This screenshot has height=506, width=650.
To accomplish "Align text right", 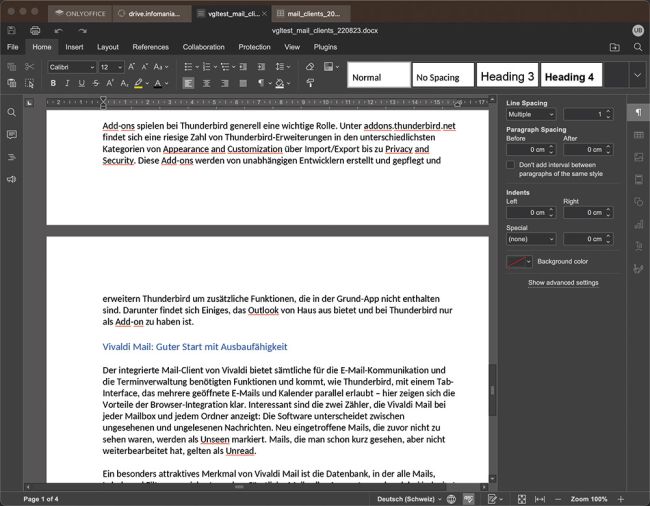I will (225, 83).
